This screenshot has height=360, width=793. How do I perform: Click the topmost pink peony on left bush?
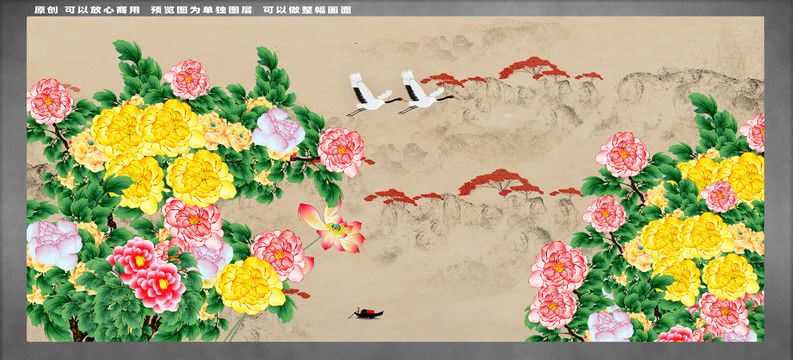pos(187,79)
